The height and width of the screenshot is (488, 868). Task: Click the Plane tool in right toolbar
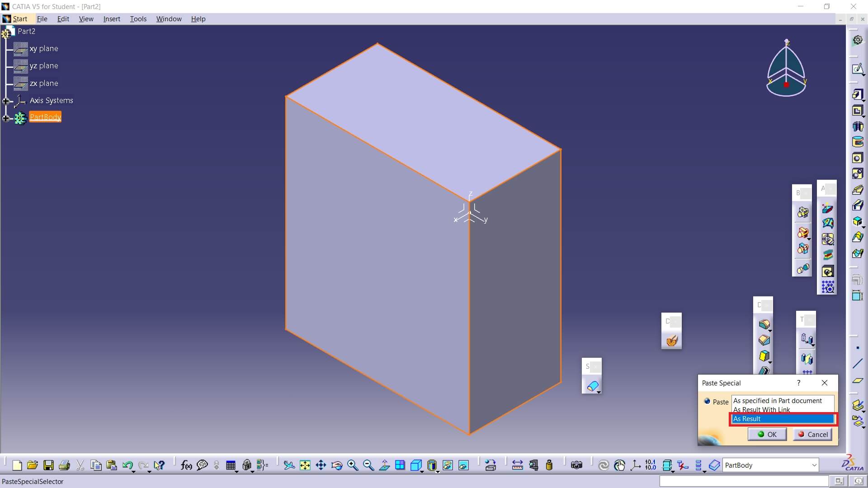click(x=858, y=380)
